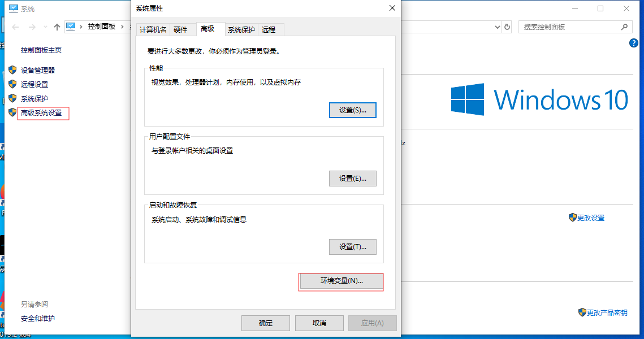This screenshot has width=644, height=339.
Task: Open the help question mark icon
Action: tap(634, 43)
